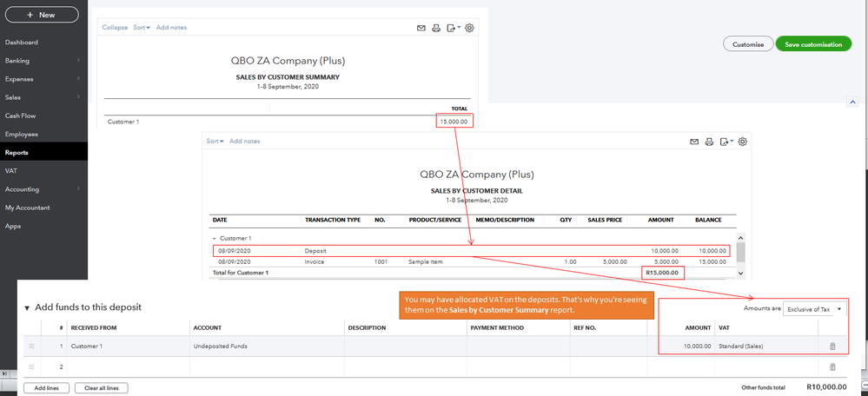This screenshot has width=868, height=396.
Task: Click Add notes on Detail report
Action: pos(245,141)
